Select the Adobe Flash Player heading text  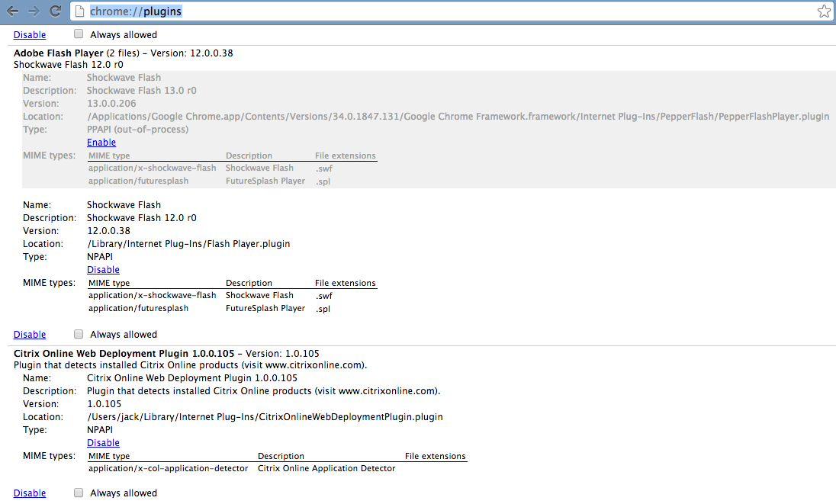58,53
